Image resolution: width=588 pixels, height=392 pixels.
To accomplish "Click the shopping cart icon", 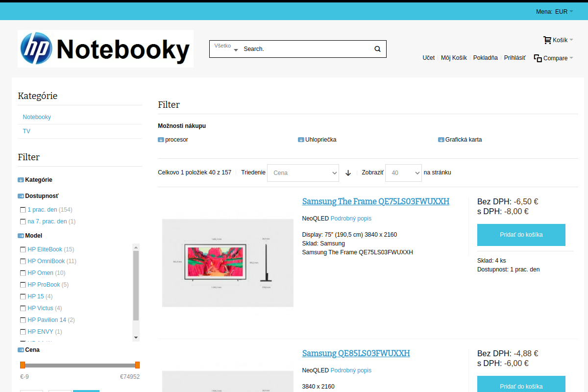I will coord(547,40).
